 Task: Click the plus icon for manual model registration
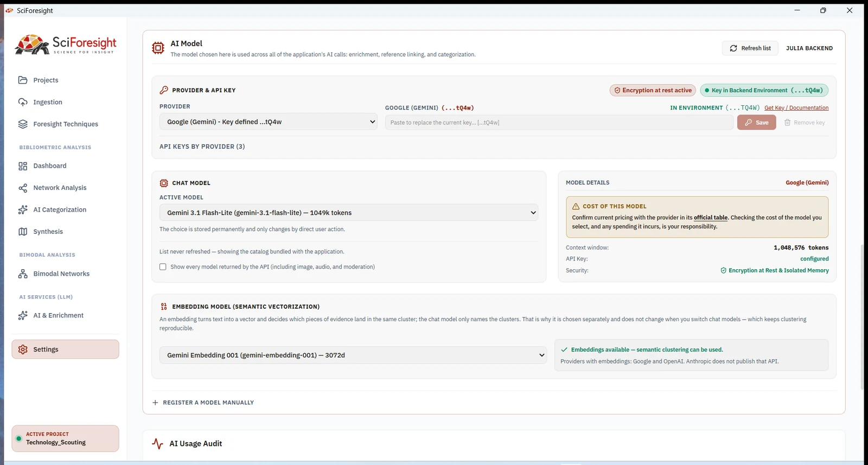155,403
